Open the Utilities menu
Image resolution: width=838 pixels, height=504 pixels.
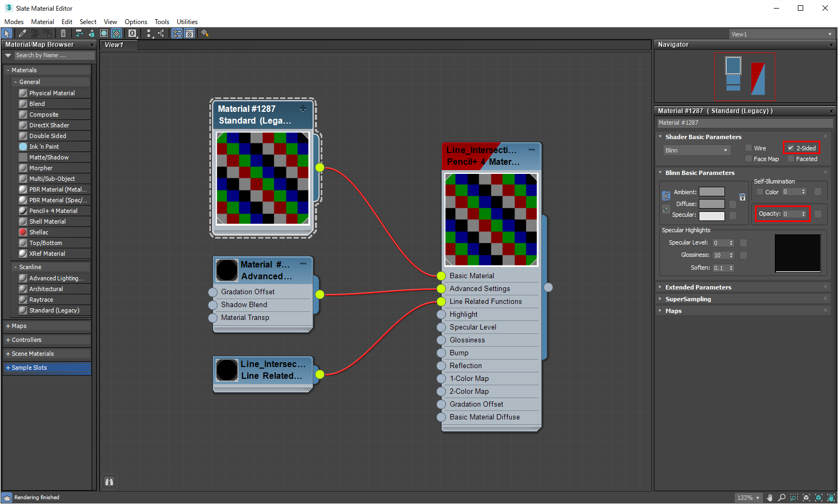coord(187,22)
